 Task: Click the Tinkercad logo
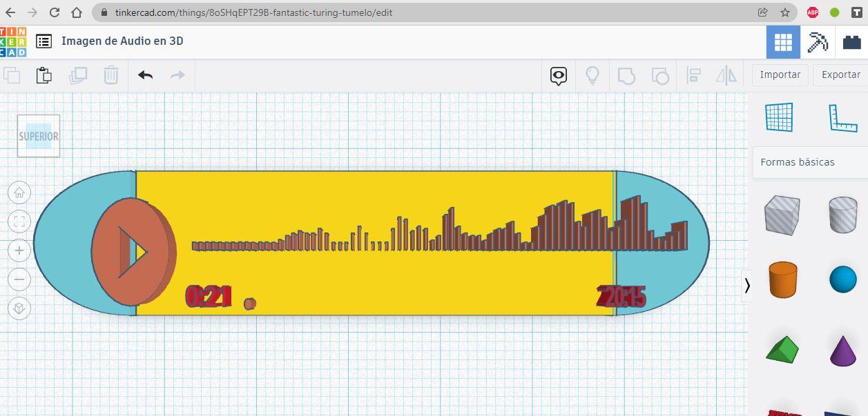tap(13, 42)
